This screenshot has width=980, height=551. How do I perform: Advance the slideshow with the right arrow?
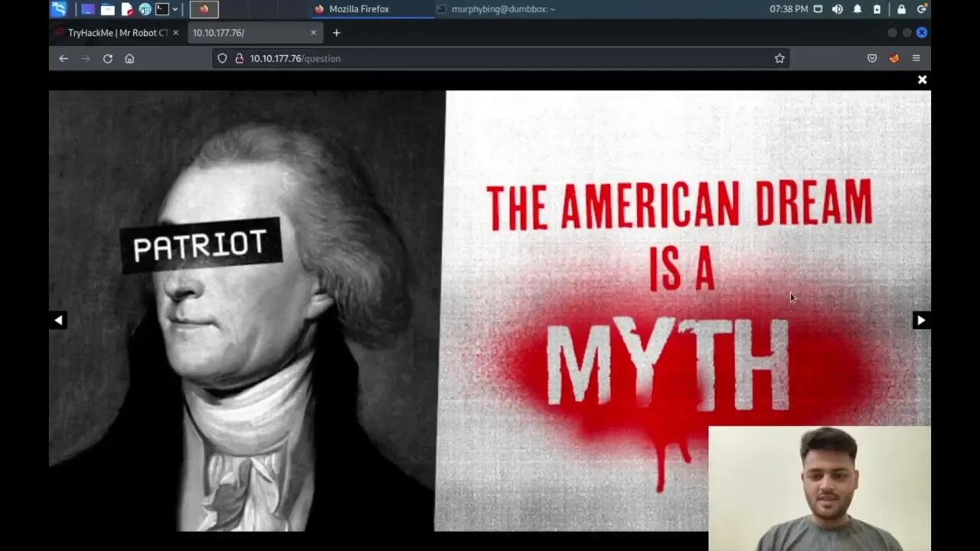point(921,320)
